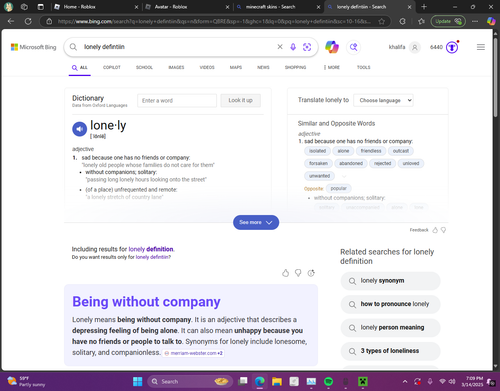500x391 pixels.
Task: Open the TOOLS option
Action: [364, 67]
